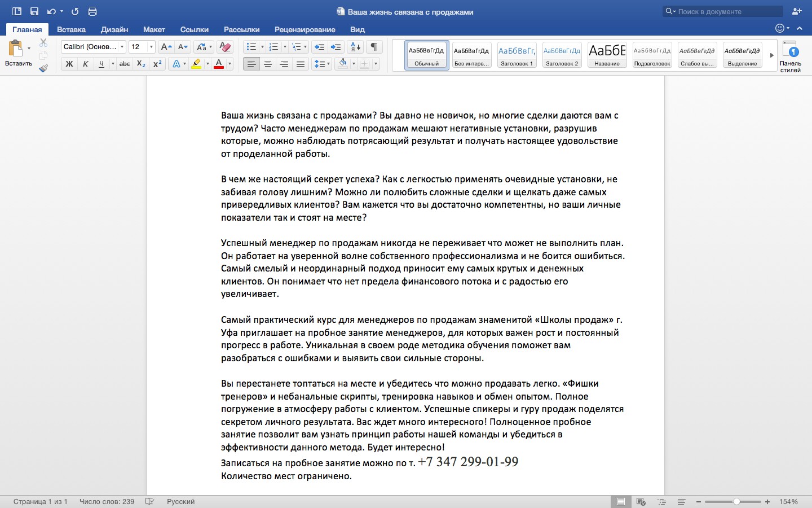Copy selection with the copy icon
Viewport: 812px width, 508px height.
tap(43, 55)
